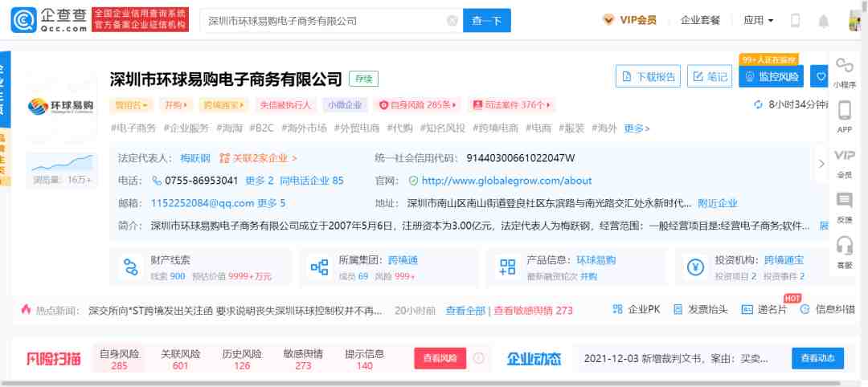
Task: Click the phone icon before 0755-86953041
Action: click(157, 181)
